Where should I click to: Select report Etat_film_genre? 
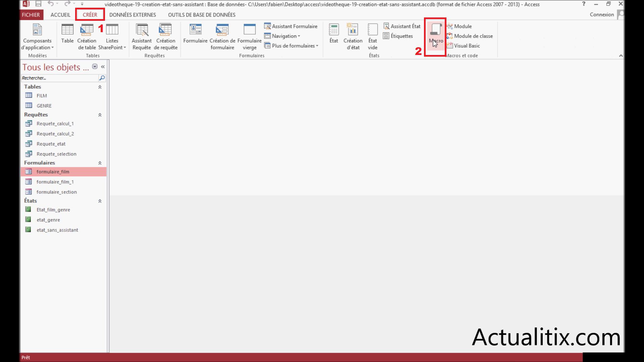coord(64,210)
